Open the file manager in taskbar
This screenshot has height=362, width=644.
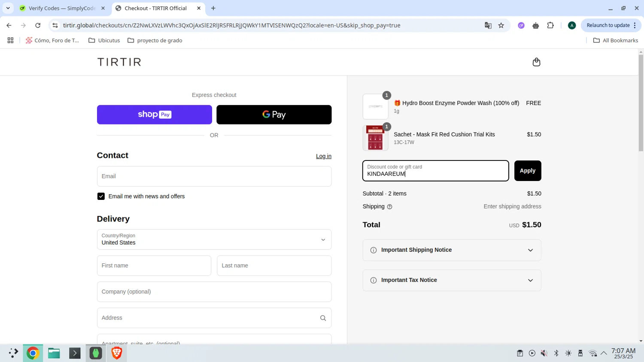54,353
